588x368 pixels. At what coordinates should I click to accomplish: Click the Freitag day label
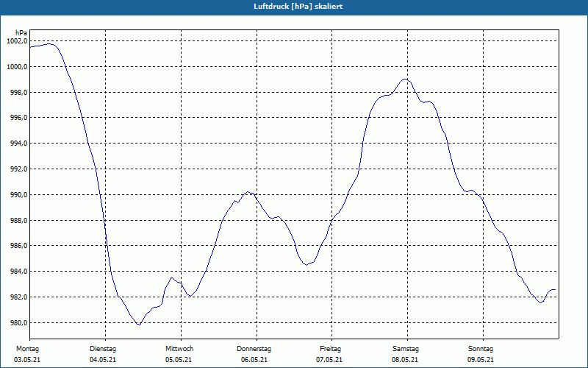[330, 349]
